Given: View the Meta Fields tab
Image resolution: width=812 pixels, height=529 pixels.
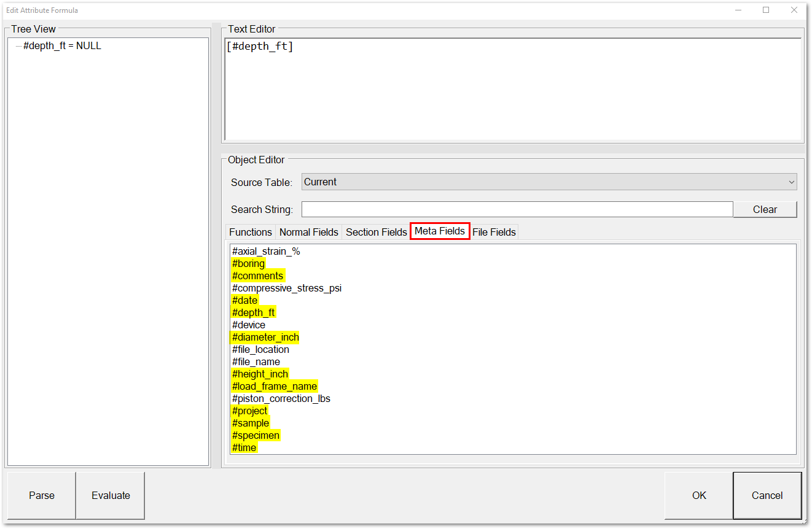Looking at the screenshot, I should [x=439, y=231].
